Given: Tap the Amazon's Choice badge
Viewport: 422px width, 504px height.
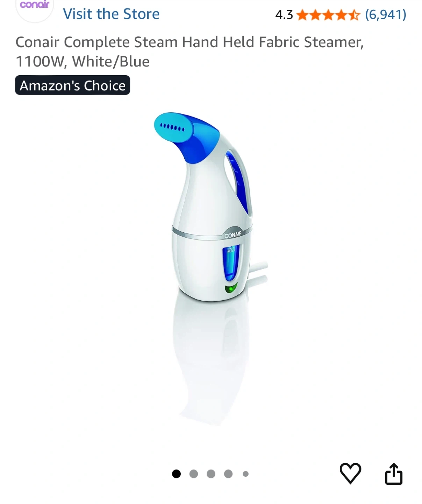Looking at the screenshot, I should coord(73,85).
